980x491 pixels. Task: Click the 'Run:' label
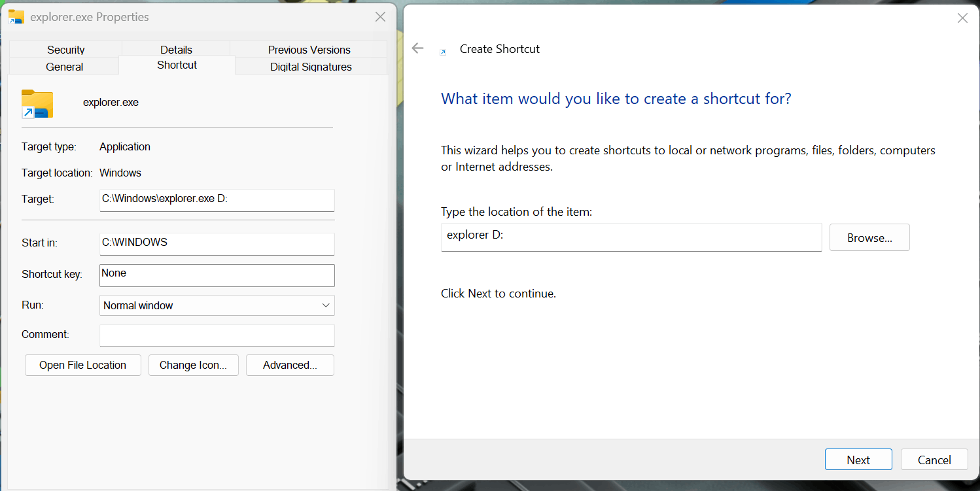(33, 305)
